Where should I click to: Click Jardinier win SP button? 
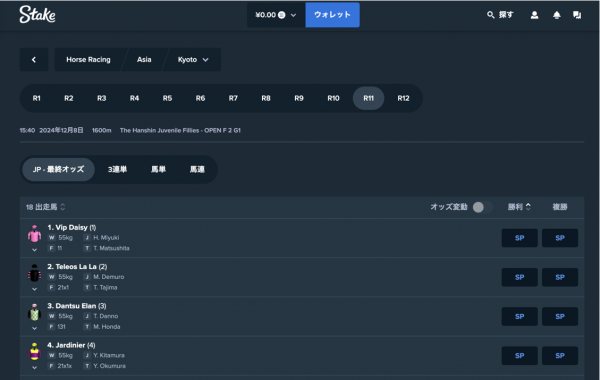click(520, 356)
